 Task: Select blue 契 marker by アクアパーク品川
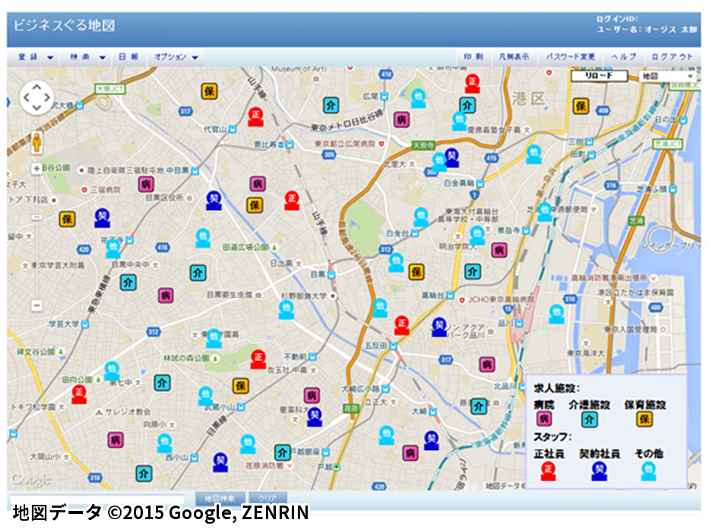tap(439, 327)
